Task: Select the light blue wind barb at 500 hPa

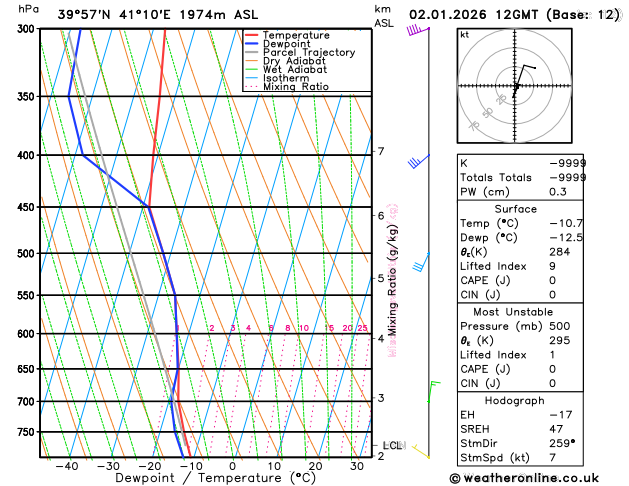Action: [x=419, y=262]
